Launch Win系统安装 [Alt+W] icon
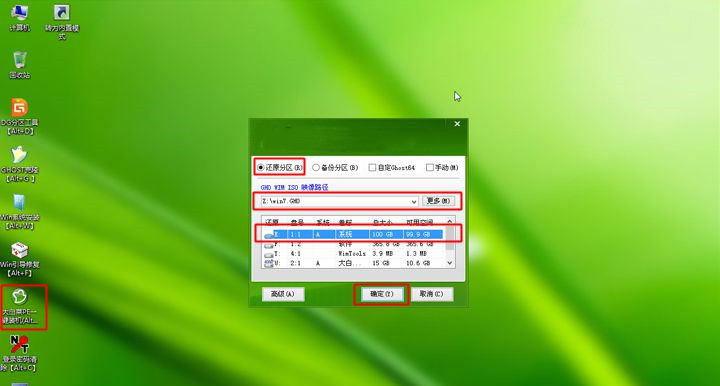720x386 pixels. (19, 212)
